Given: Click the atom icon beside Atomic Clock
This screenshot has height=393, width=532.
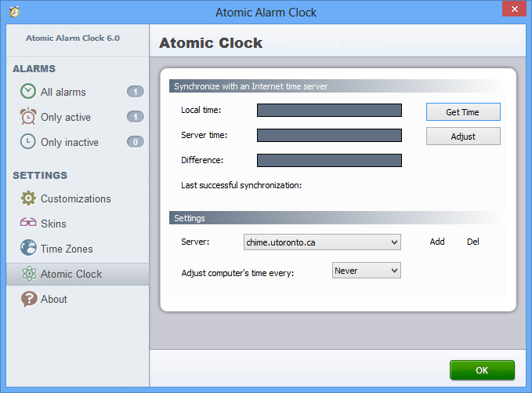Looking at the screenshot, I should coord(29,274).
